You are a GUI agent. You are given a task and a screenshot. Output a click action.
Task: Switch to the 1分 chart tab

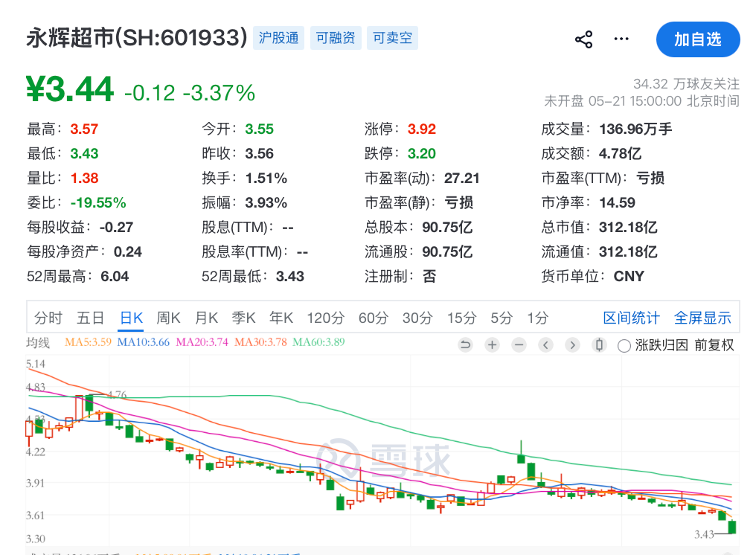coord(537,318)
